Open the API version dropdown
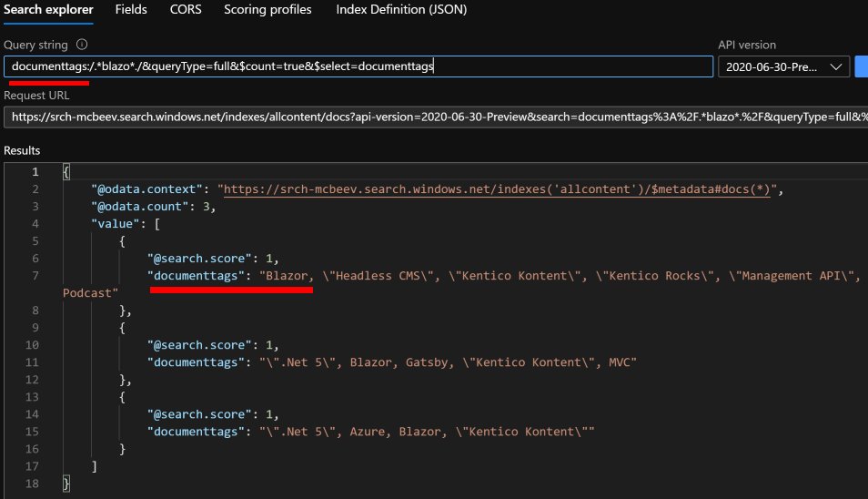 pos(783,67)
